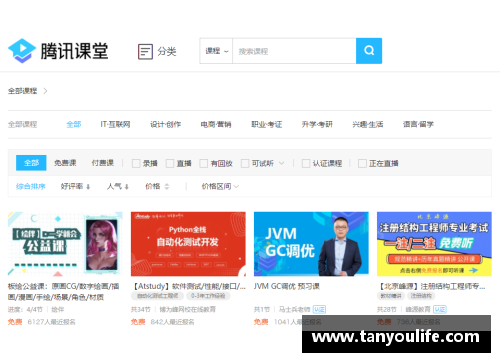This screenshot has width=500, height=362.
Task: Select the 职业·考证 category
Action: 267,124
